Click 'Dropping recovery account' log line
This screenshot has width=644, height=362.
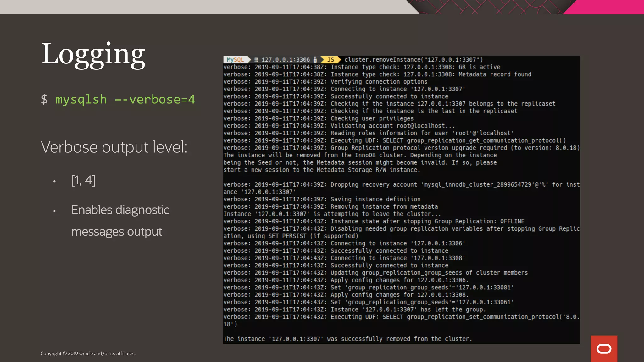pos(402,188)
